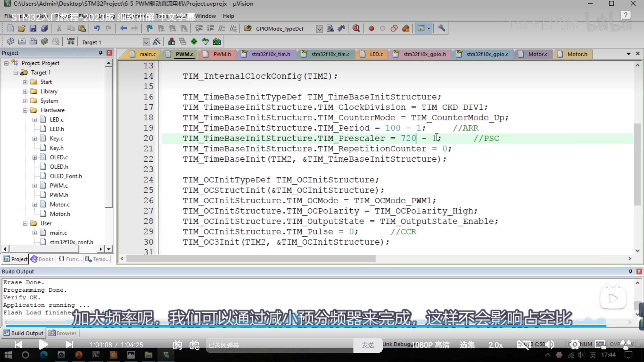Image resolution: width=644 pixels, height=362 pixels.
Task: Click the 2.0x playback speed button
Action: pyautogui.click(x=495, y=345)
